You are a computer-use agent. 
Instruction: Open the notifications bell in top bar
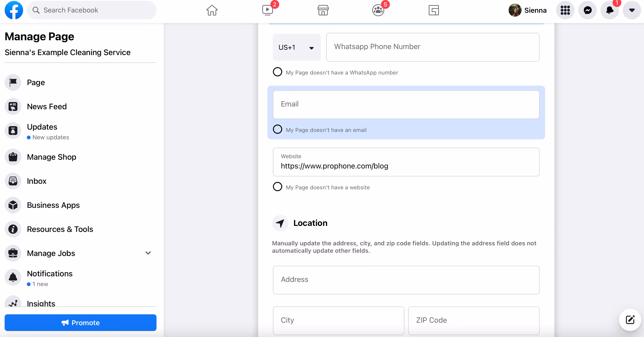point(610,10)
